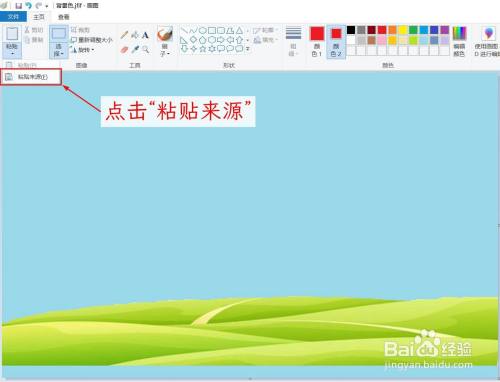Pick the Hexagon shape
500x382 pixels.
[x=212, y=40]
